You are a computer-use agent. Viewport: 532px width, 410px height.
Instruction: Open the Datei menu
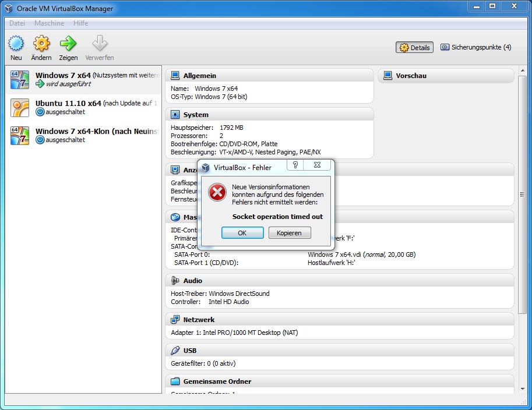click(x=17, y=23)
